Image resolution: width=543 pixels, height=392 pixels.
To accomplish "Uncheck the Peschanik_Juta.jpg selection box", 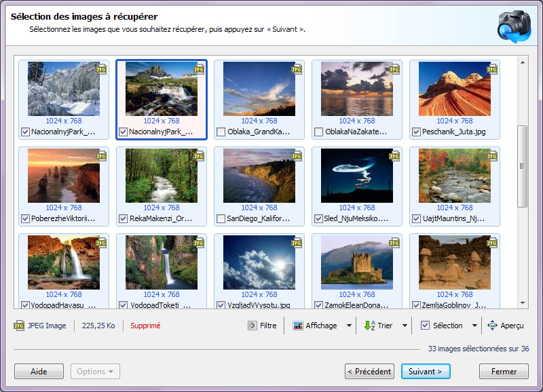I will 417,132.
